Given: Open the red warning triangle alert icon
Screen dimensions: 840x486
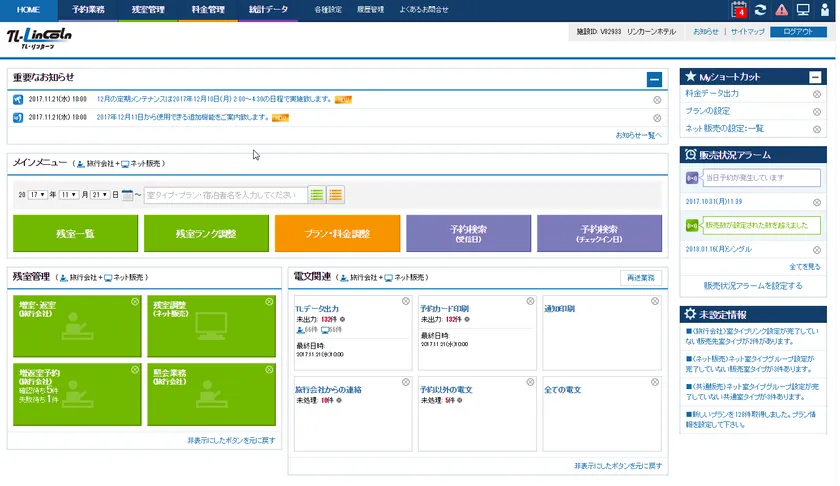Looking at the screenshot, I should click(x=782, y=10).
